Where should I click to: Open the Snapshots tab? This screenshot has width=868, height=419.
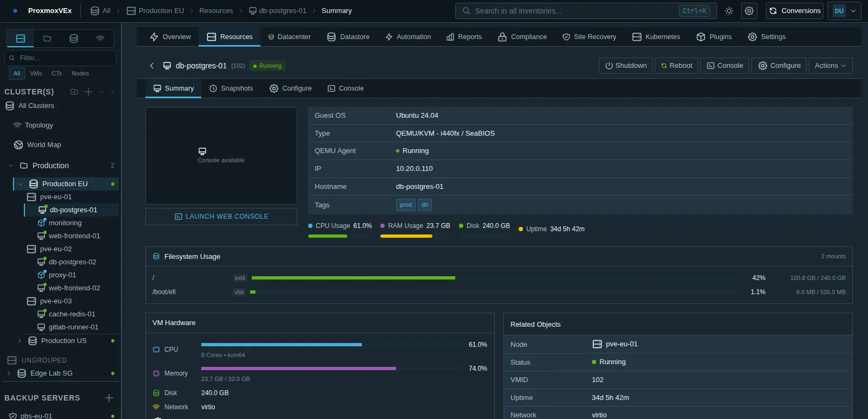click(x=231, y=88)
